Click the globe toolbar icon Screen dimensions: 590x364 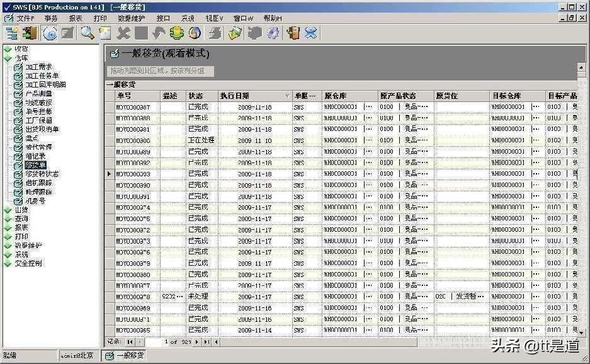coord(195,33)
